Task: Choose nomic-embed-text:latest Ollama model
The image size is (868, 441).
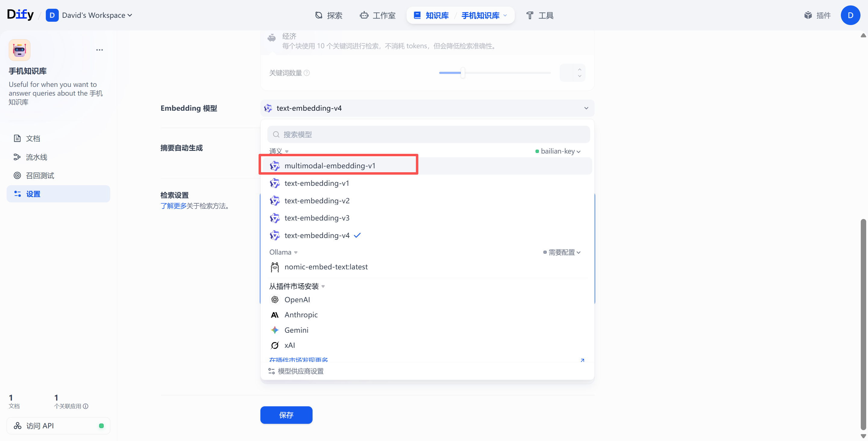Action: tap(326, 267)
